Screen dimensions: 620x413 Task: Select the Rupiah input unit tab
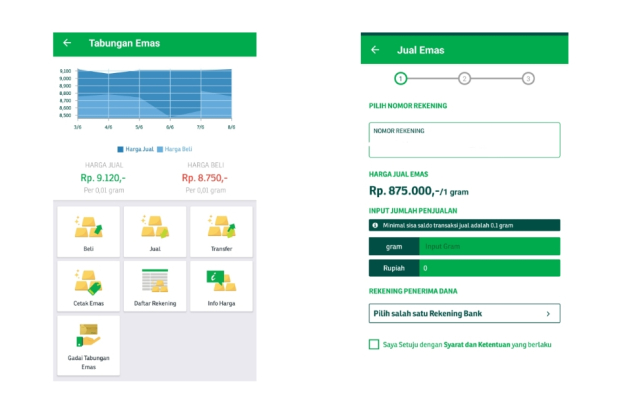pos(393,268)
